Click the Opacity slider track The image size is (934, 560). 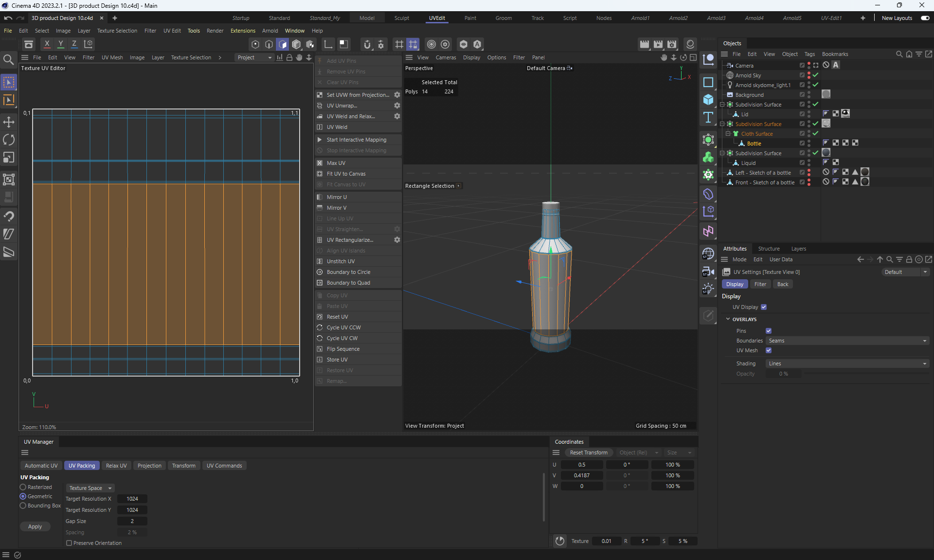[866, 374]
